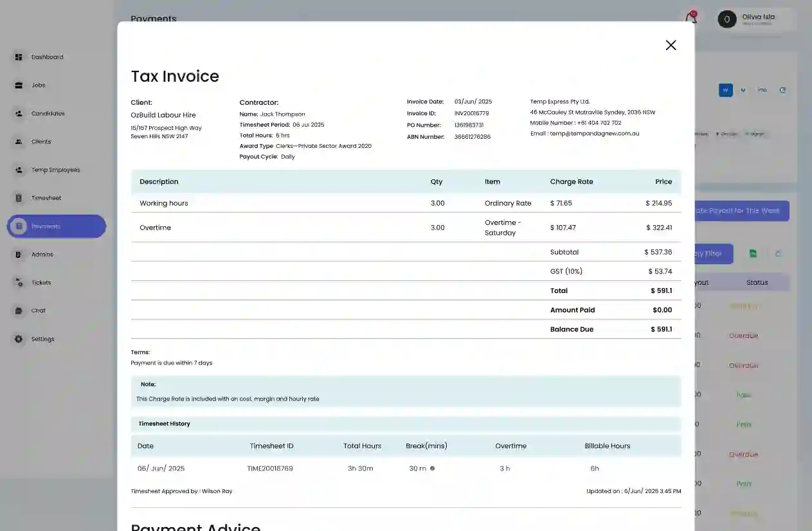The image size is (812, 531).
Task: Select the weekly W view toggle
Action: click(x=726, y=91)
